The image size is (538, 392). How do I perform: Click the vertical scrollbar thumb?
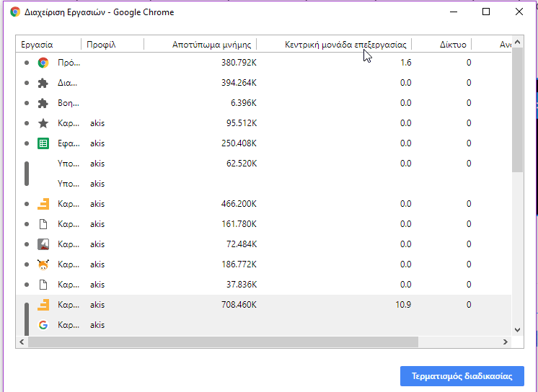[518, 110]
